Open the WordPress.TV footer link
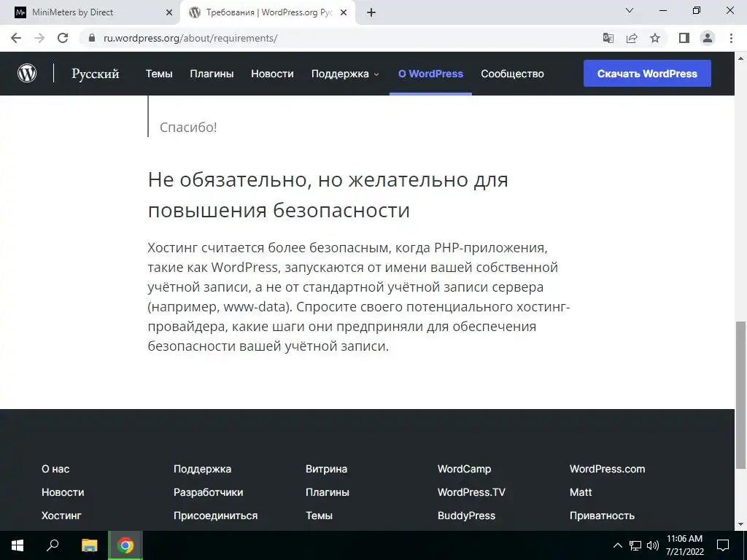 [x=471, y=492]
